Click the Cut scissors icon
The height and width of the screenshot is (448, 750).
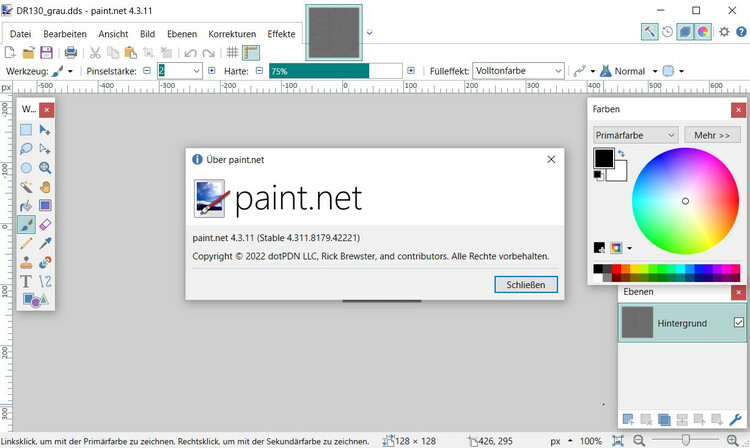(x=95, y=52)
